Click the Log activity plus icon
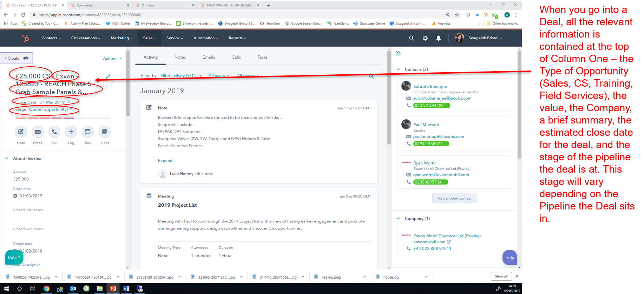This screenshot has height=294, width=644. [71, 132]
